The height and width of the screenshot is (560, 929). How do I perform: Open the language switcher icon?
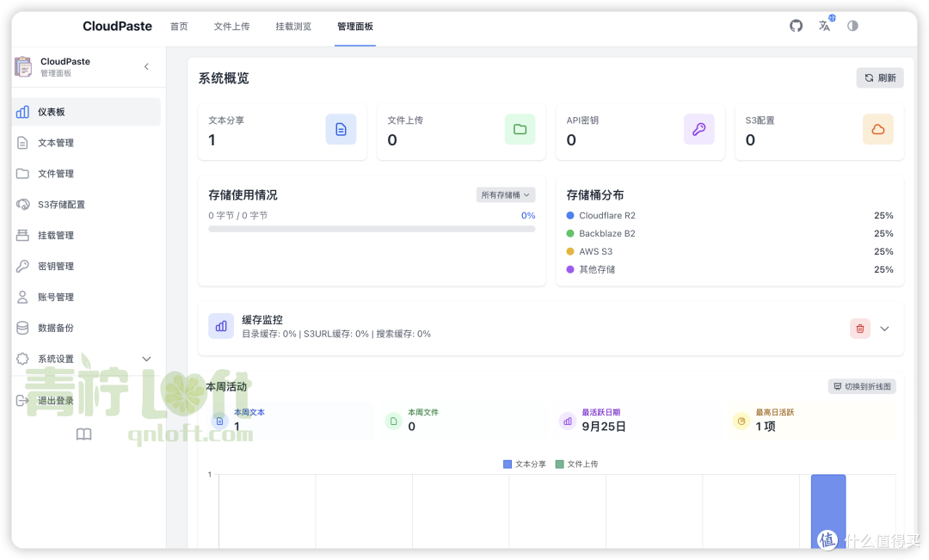[x=824, y=26]
